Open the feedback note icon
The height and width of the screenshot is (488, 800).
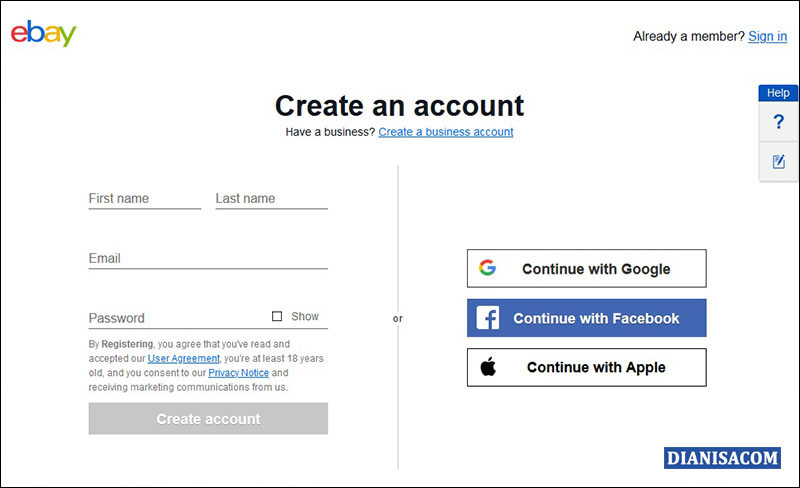(779, 161)
